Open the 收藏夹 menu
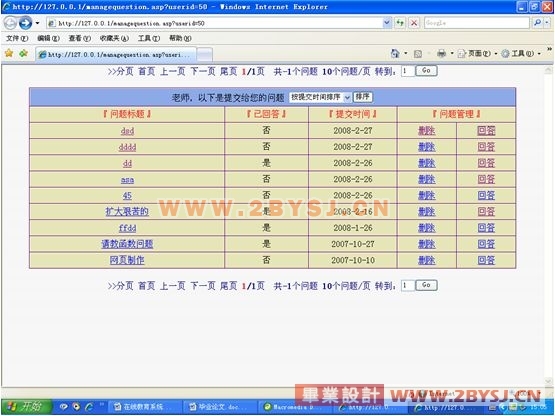Image resolution: width=555 pixels, height=416 pixels. point(114,38)
